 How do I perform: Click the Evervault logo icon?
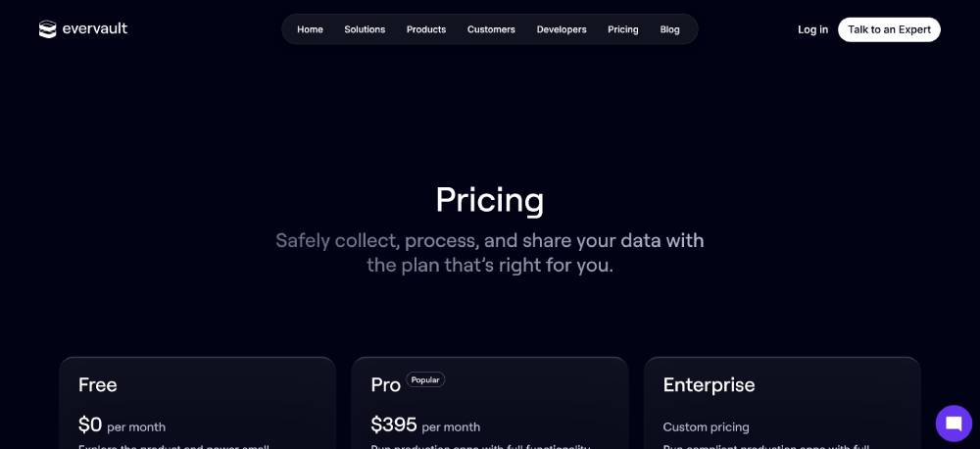click(x=48, y=29)
